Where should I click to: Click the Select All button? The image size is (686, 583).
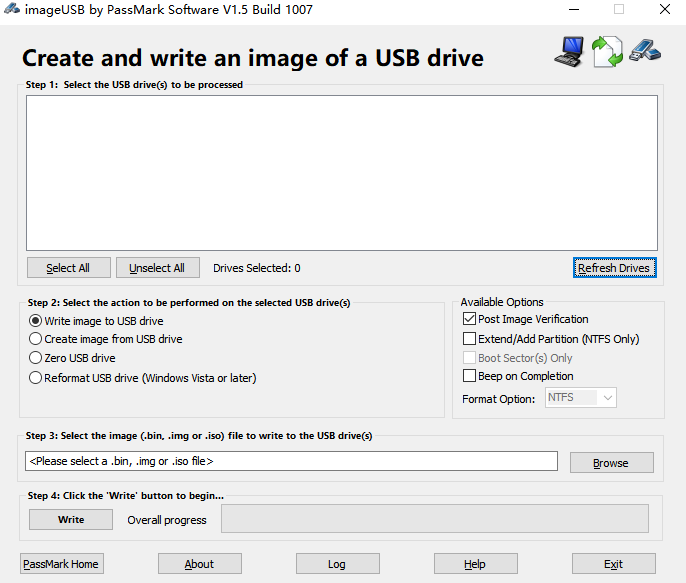point(68,268)
